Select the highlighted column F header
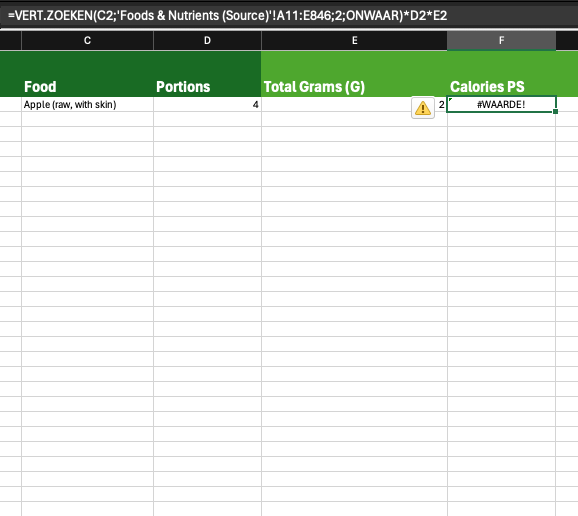This screenshot has width=578, height=516. (501, 41)
